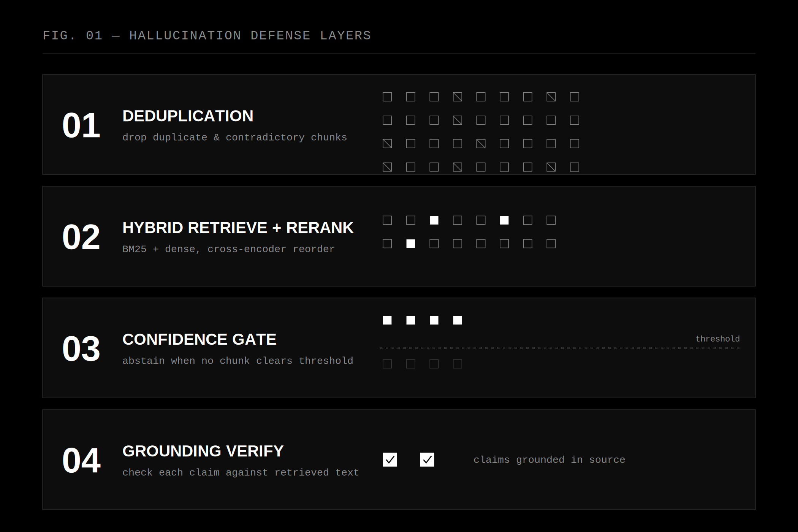Click the 'claims grounded in source' text
This screenshot has height=532, width=798.
(x=549, y=460)
